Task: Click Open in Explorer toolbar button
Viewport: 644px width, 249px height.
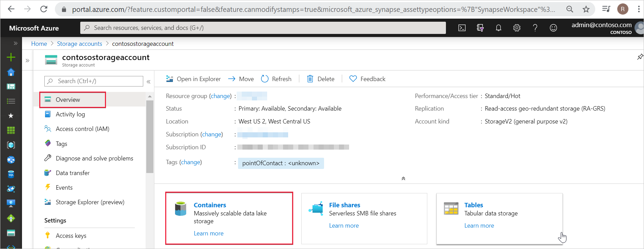Action: [193, 79]
